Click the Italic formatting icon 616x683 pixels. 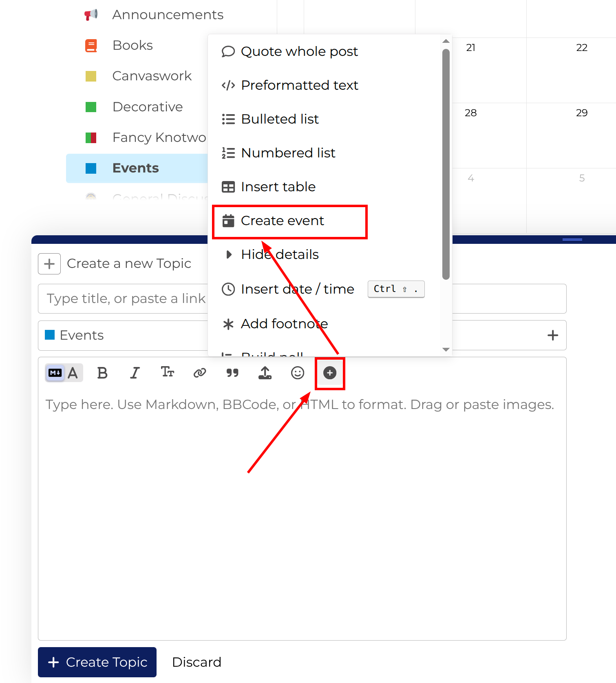click(135, 373)
